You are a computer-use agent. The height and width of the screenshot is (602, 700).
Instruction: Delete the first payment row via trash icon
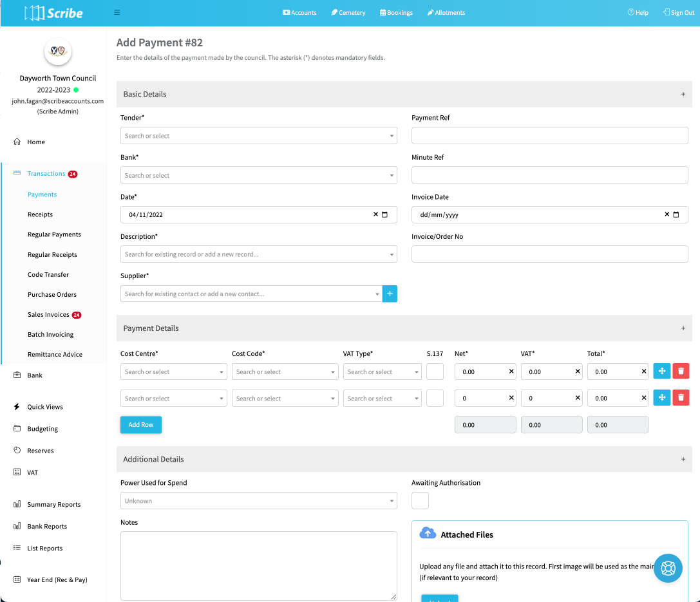(681, 371)
